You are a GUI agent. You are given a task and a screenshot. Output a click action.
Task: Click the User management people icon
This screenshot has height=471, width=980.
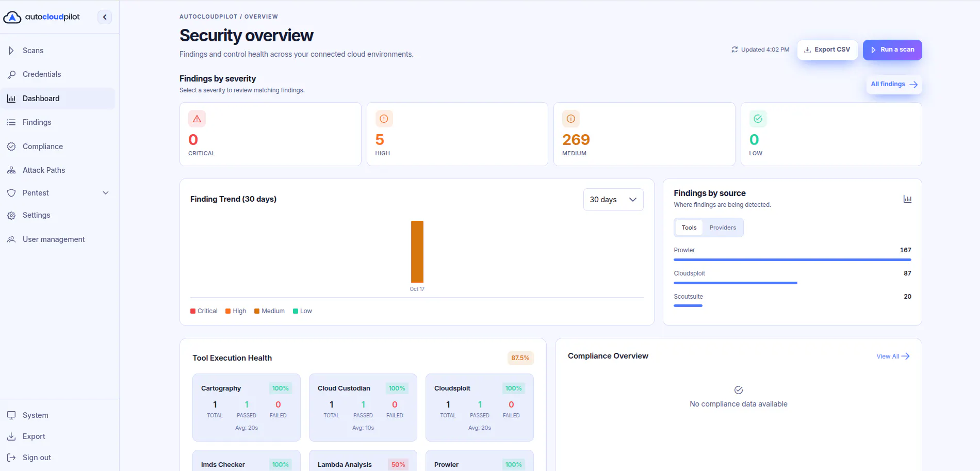11,239
